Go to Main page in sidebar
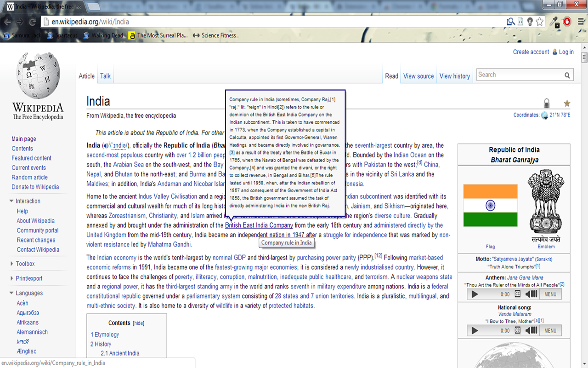 pyautogui.click(x=24, y=139)
